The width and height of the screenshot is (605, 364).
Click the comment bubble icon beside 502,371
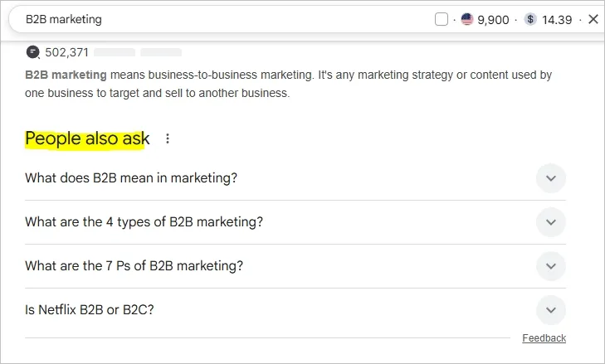point(32,51)
